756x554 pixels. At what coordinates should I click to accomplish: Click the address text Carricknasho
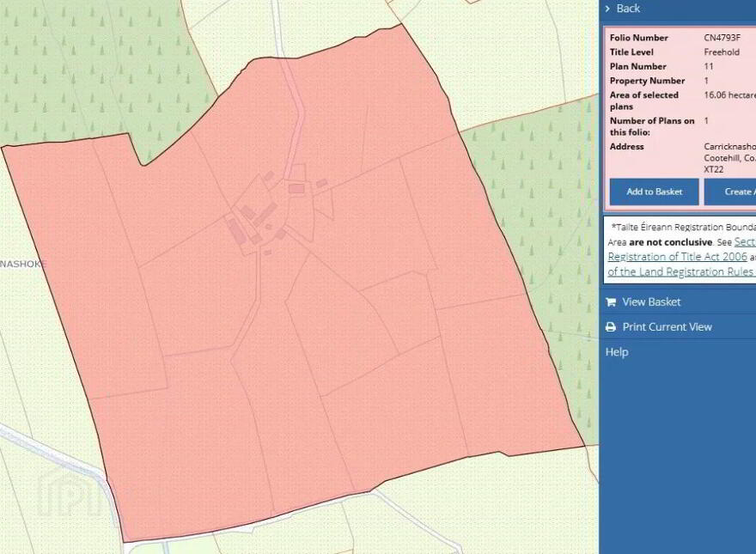click(x=729, y=147)
